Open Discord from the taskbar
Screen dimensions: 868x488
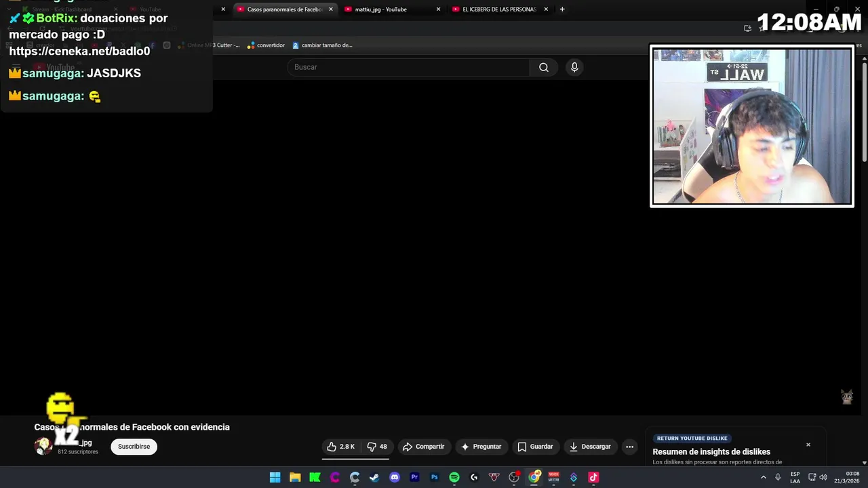[395, 477]
